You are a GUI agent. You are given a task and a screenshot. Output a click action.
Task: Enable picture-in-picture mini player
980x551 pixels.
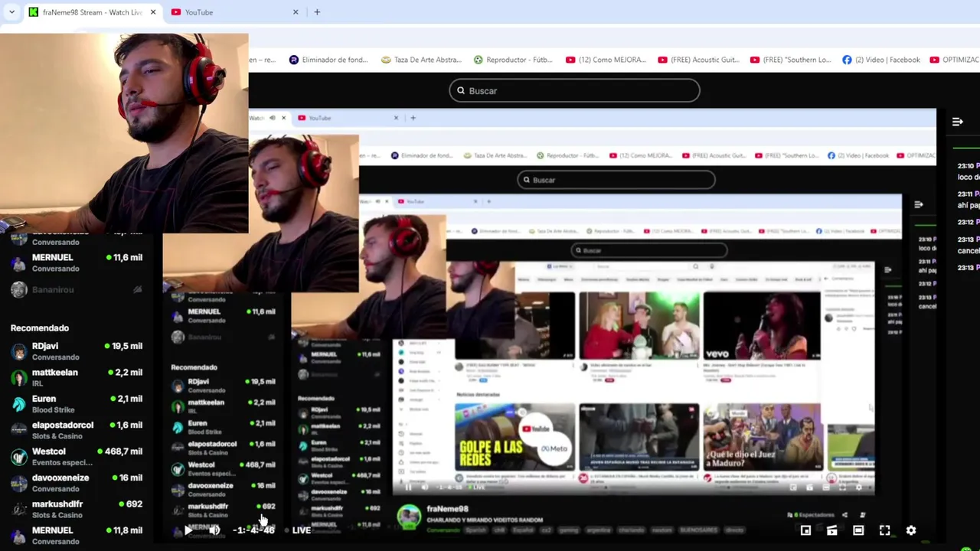tap(805, 530)
